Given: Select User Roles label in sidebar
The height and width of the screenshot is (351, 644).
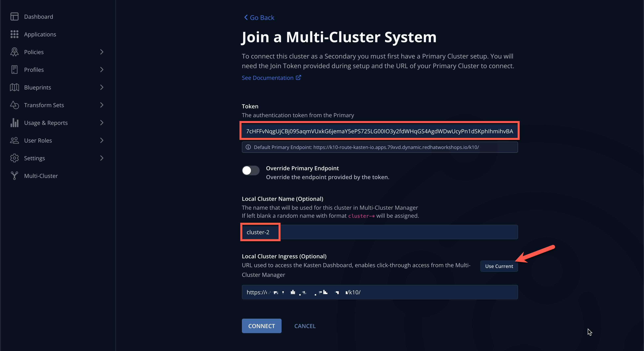Looking at the screenshot, I should tap(38, 141).
